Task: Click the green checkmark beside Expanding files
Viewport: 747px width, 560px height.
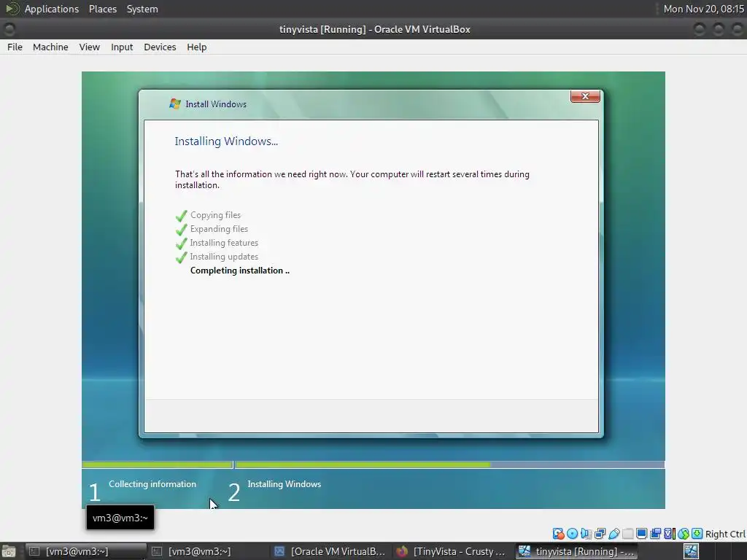Action: pos(181,230)
